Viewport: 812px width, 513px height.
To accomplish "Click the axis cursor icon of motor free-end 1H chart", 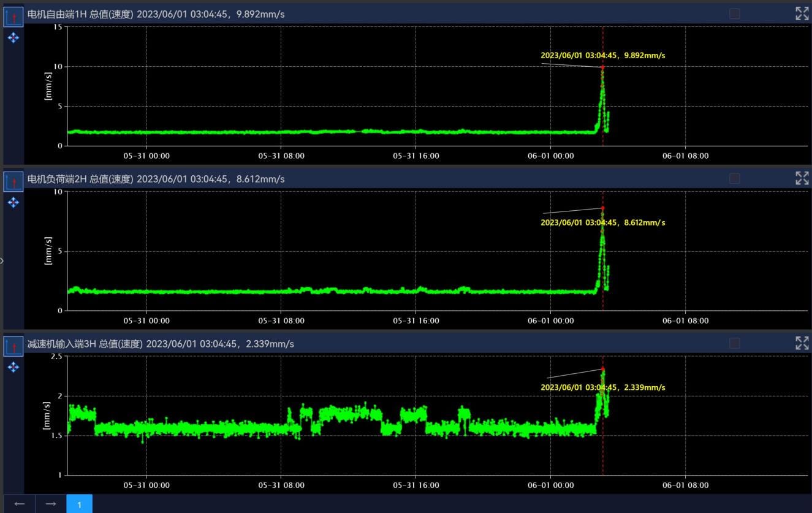I will (x=13, y=17).
